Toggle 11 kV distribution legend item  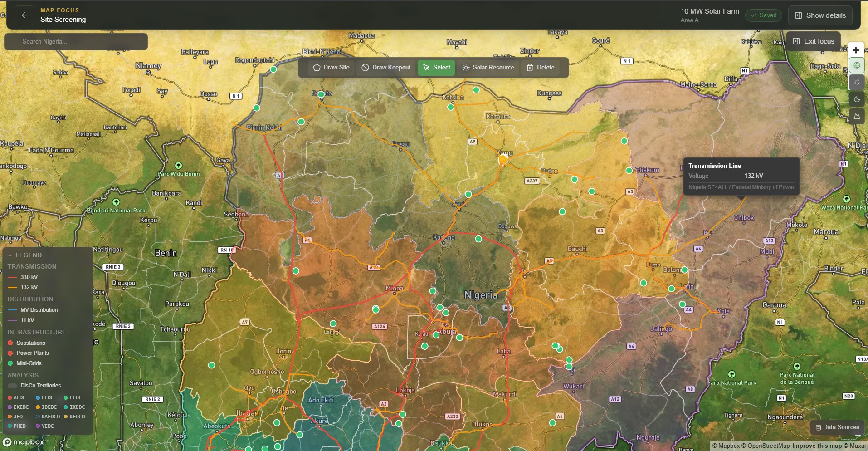click(x=21, y=320)
